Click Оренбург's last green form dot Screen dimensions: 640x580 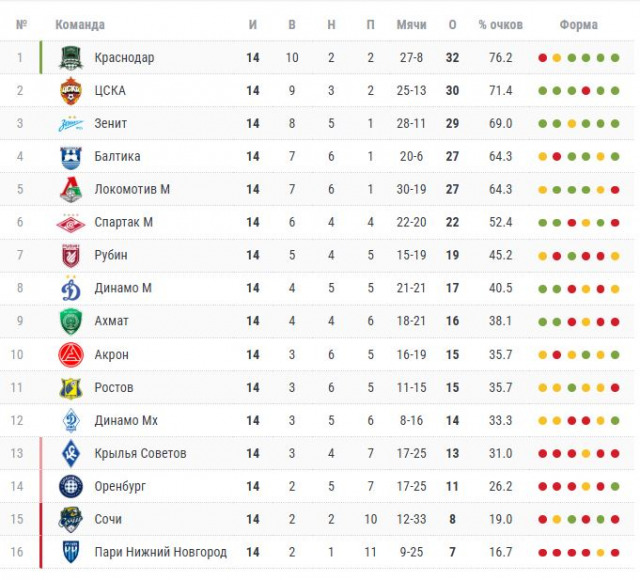click(615, 487)
